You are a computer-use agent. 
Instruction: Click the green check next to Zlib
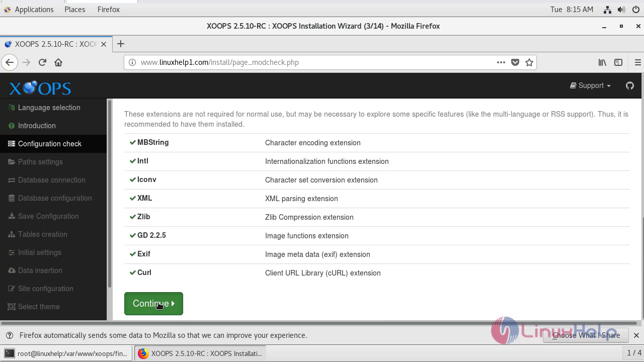[133, 217]
